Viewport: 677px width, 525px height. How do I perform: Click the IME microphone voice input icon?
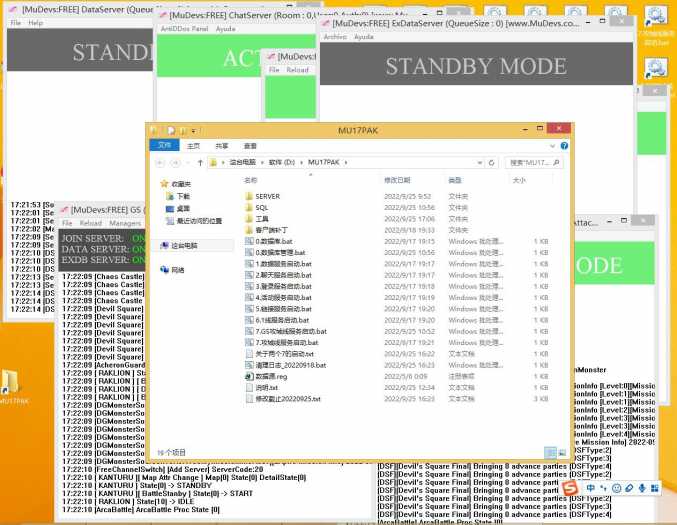[x=642, y=488]
